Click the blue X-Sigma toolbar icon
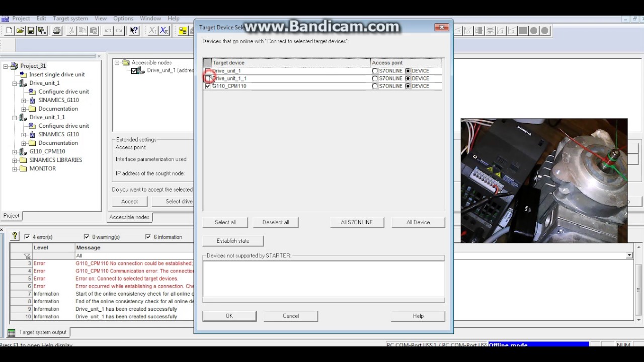644x362 pixels. coord(164,31)
